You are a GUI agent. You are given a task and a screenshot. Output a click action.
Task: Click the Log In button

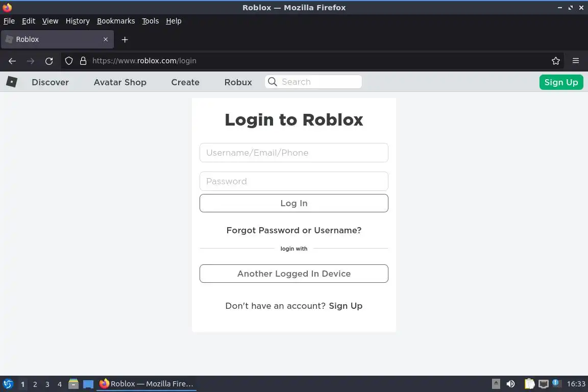(x=294, y=203)
